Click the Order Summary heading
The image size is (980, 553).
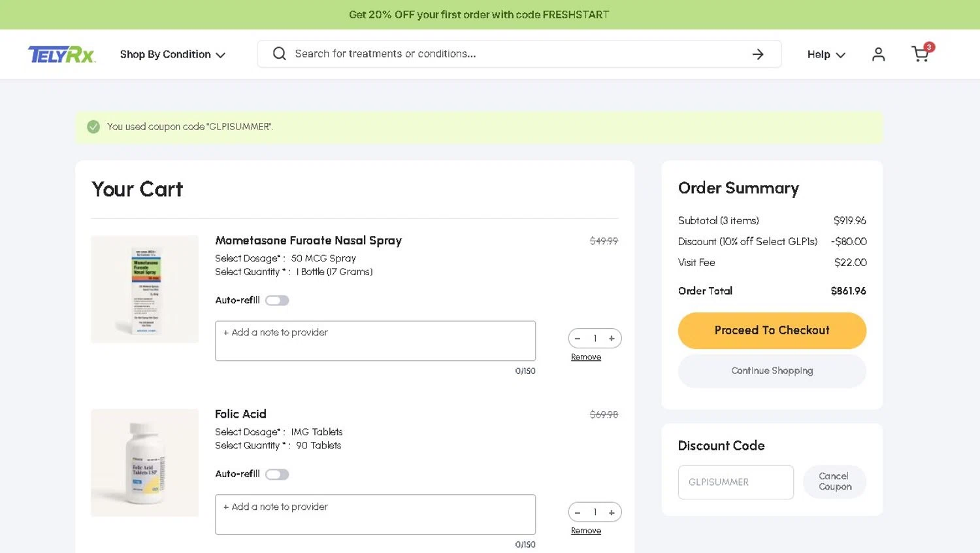pyautogui.click(x=738, y=188)
